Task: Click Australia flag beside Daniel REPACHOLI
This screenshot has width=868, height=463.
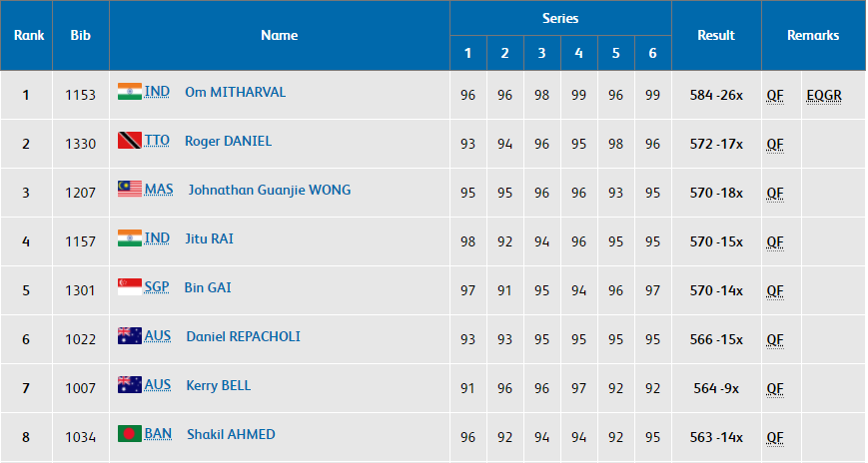Action: click(130, 336)
